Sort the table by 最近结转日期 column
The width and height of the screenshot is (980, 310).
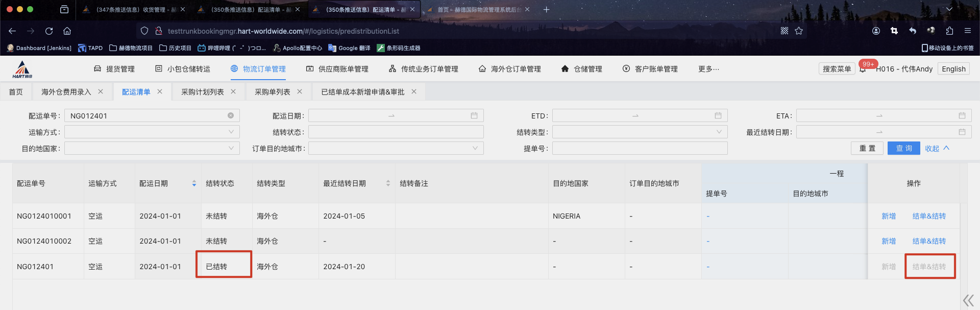[388, 183]
